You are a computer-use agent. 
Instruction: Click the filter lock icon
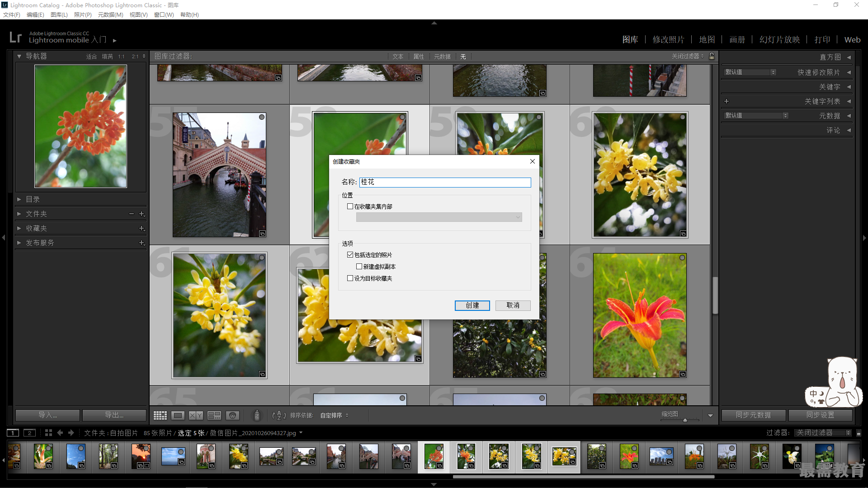[712, 56]
